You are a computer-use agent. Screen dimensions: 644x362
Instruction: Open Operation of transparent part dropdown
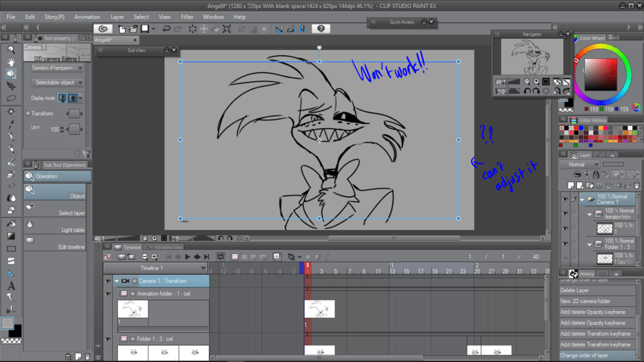(58, 68)
